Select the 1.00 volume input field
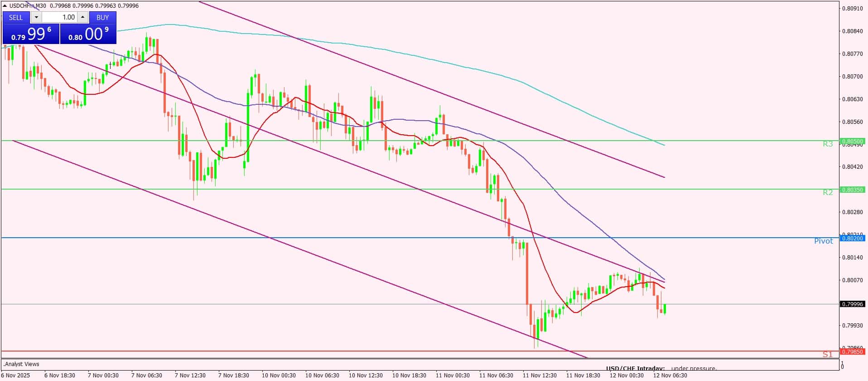Screen dimensions: 868x381 click(x=59, y=17)
